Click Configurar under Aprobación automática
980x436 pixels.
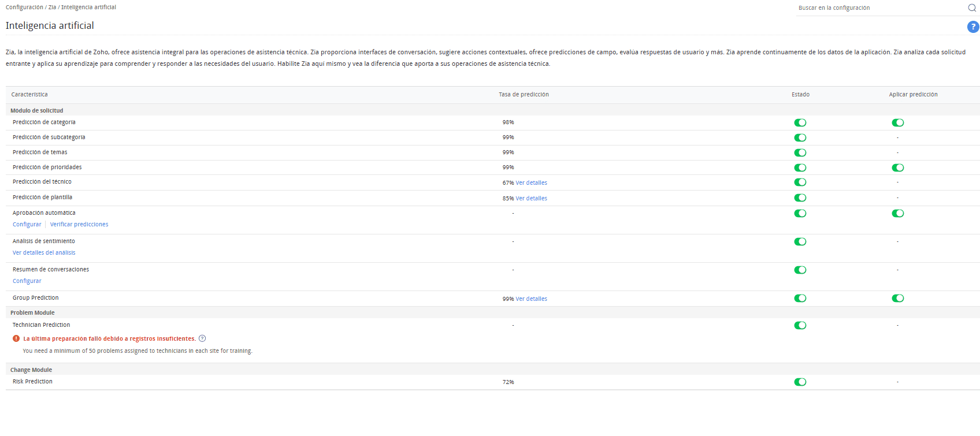tap(27, 225)
